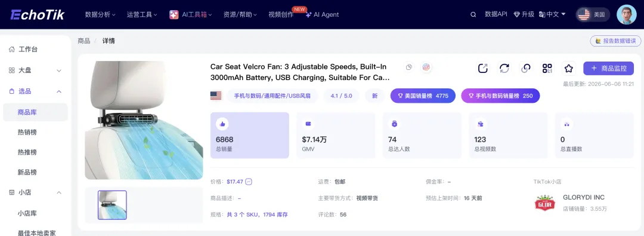This screenshot has height=236, width=644.
Task: Favorite the product with the star icon
Action: tap(568, 68)
